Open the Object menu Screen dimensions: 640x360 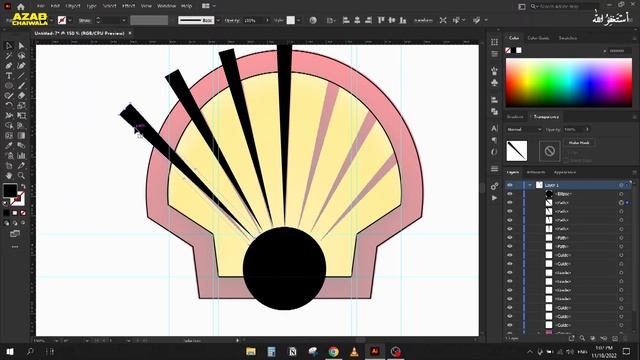point(73,6)
